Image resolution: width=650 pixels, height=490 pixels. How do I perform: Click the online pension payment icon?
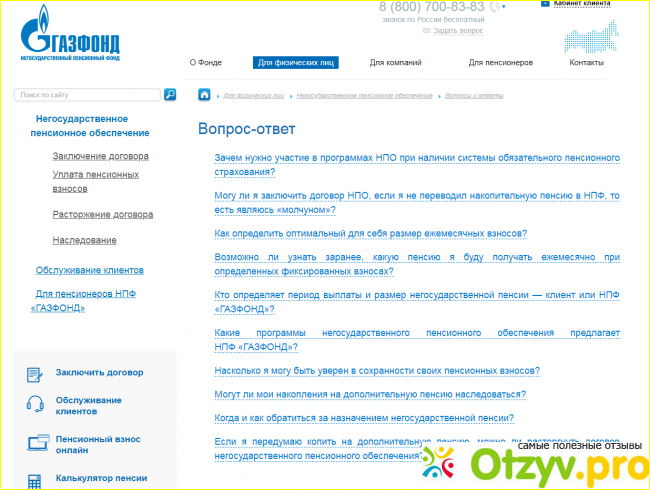35,443
